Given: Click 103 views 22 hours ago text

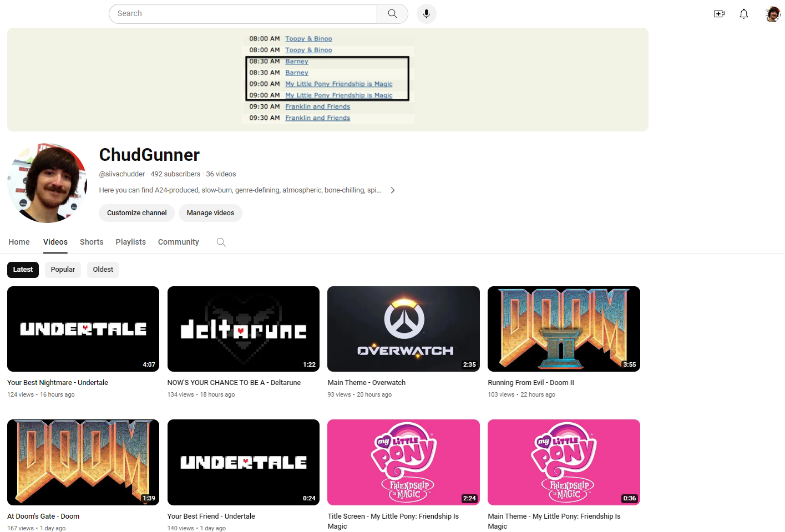Looking at the screenshot, I should pos(521,395).
